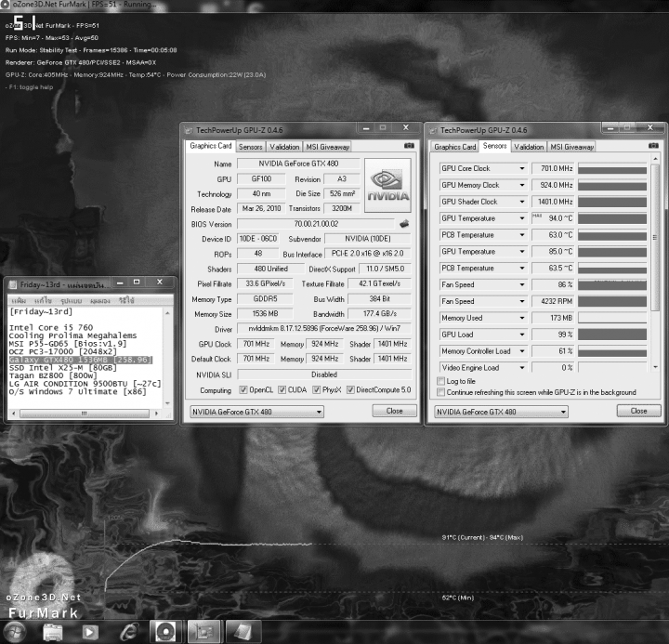Click the sensors list scroll-up arrow
669x644 pixels.
coord(655,159)
